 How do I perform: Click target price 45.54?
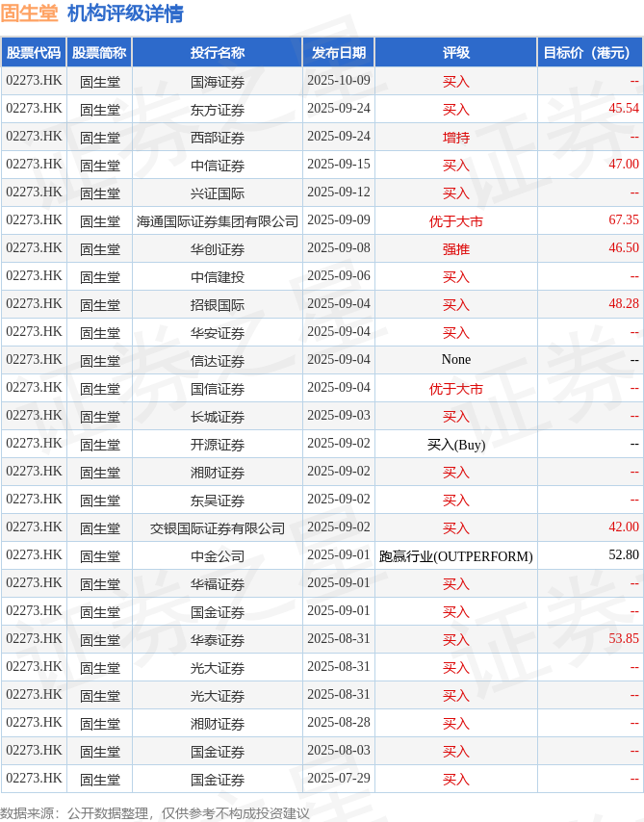coord(624,109)
